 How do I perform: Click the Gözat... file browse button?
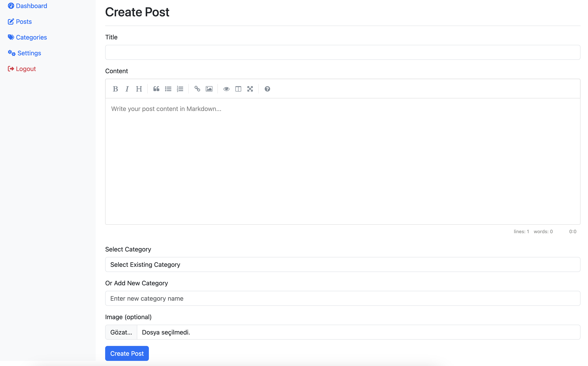(121, 332)
